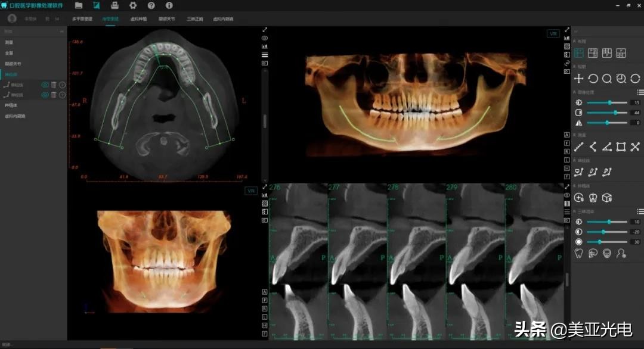Screen dimensions: 644x349
Task: Open 3D rendering list menu icon
Action: (x=640, y=211)
